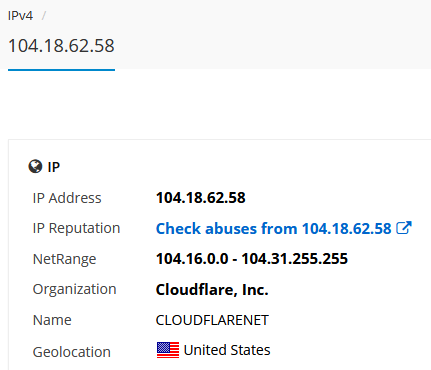Click the Cloudflare, Inc. organization value

pos(212,289)
